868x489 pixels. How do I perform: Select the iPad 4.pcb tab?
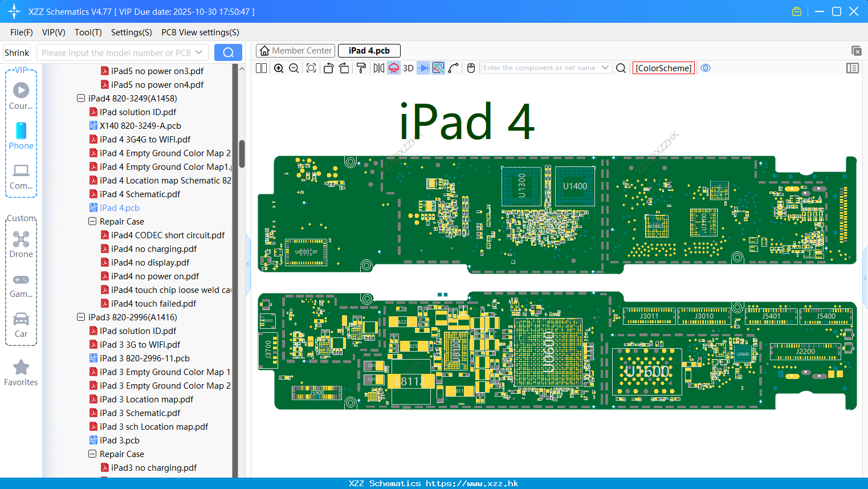[x=369, y=51]
